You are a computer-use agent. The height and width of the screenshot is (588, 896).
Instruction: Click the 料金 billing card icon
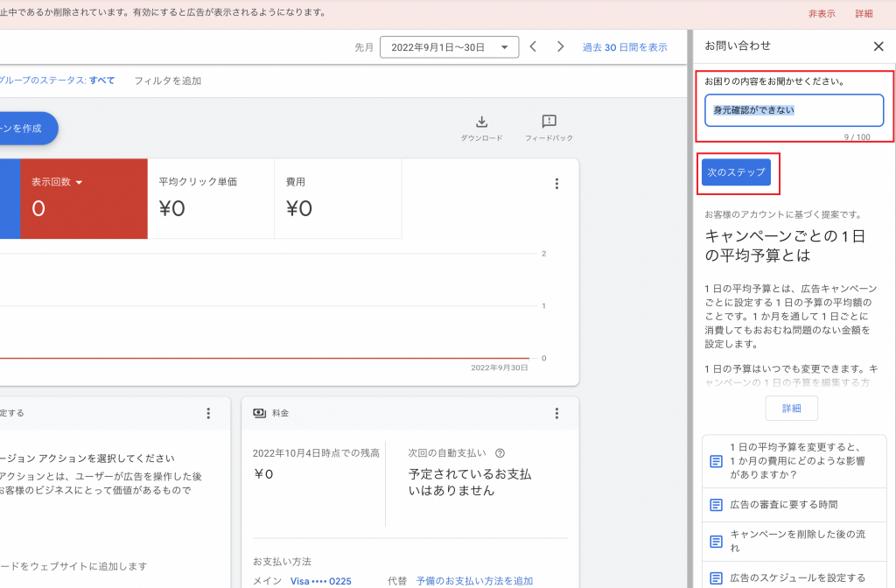pyautogui.click(x=259, y=413)
